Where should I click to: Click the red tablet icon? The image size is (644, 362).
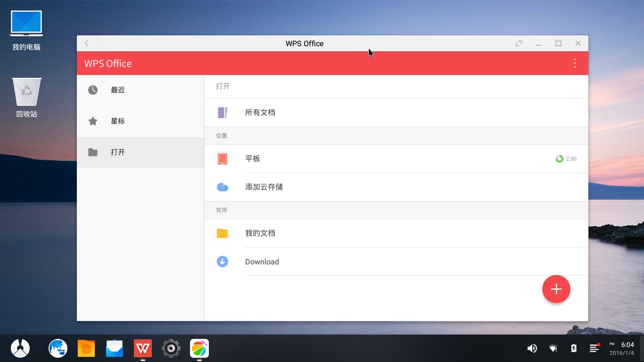coord(223,159)
